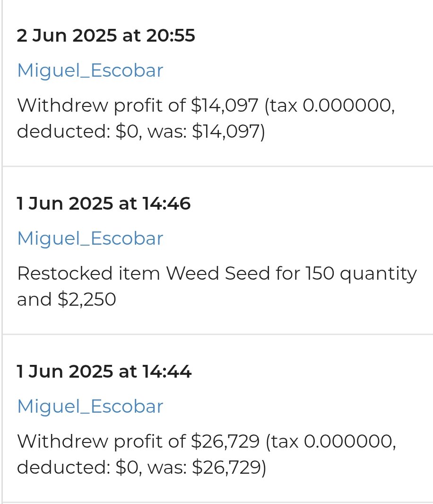The height and width of the screenshot is (504, 433).
Task: Click tax 0.000000 in the $26,729 entry
Action: [x=332, y=442]
